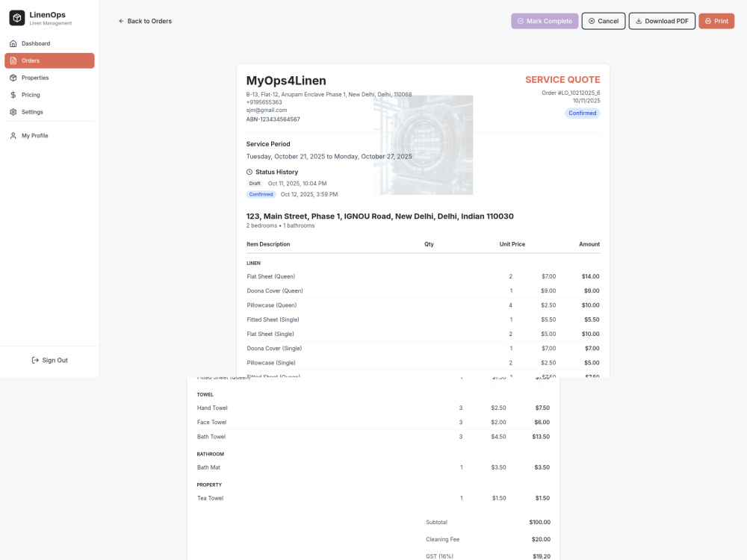
Task: Click the Pricing dollar sign icon
Action: pos(13,95)
